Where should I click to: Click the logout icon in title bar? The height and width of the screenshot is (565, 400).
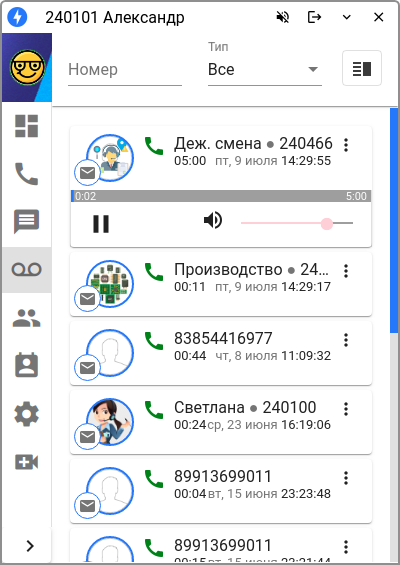314,17
